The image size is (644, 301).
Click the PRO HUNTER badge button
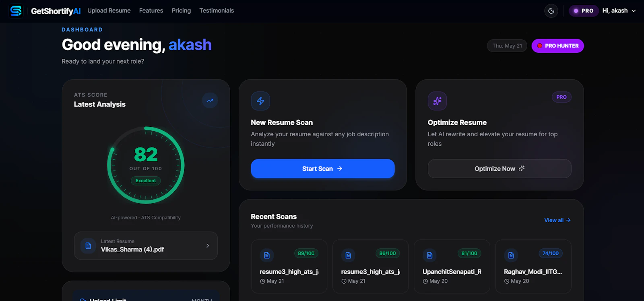[557, 46]
